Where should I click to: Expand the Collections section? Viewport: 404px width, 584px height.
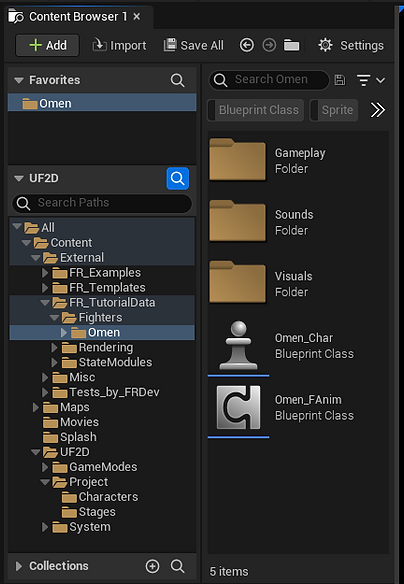18,566
